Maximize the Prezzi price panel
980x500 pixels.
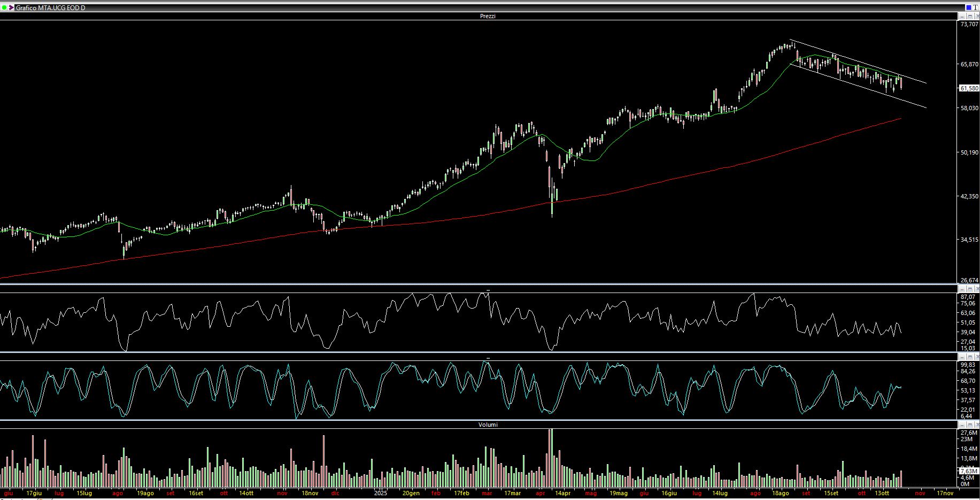(x=969, y=16)
